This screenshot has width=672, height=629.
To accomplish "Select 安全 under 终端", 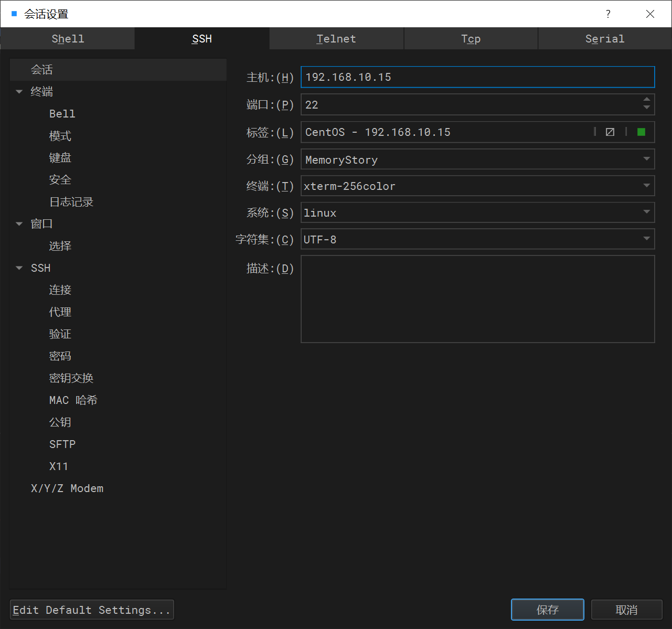I will coord(60,180).
